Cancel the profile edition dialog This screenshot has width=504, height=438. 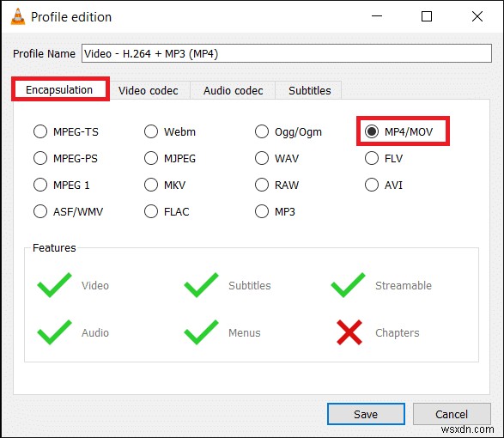tap(452, 414)
